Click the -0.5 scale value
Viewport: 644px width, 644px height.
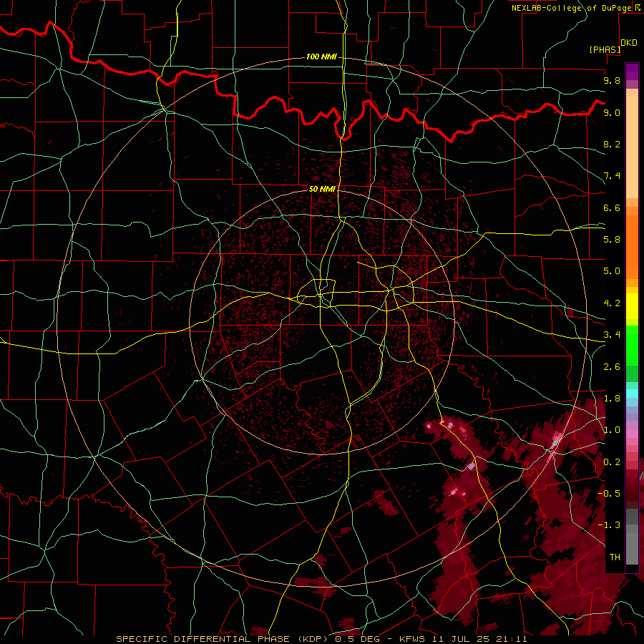609,494
